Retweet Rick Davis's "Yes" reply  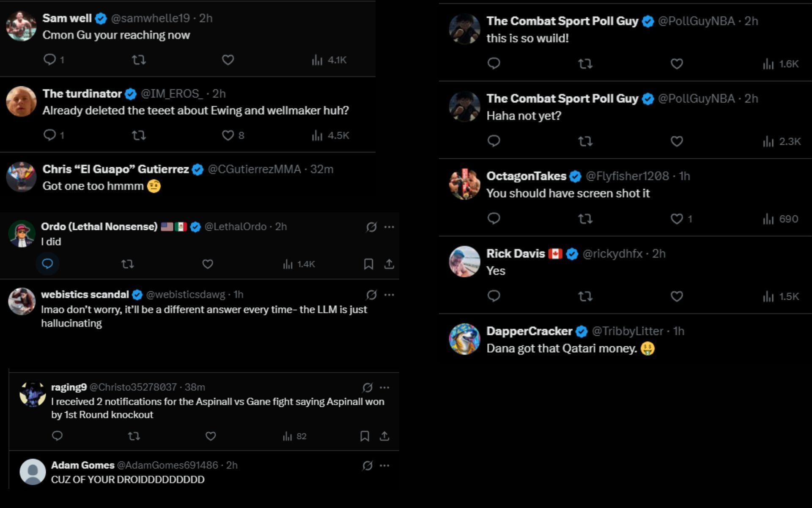pos(586,296)
